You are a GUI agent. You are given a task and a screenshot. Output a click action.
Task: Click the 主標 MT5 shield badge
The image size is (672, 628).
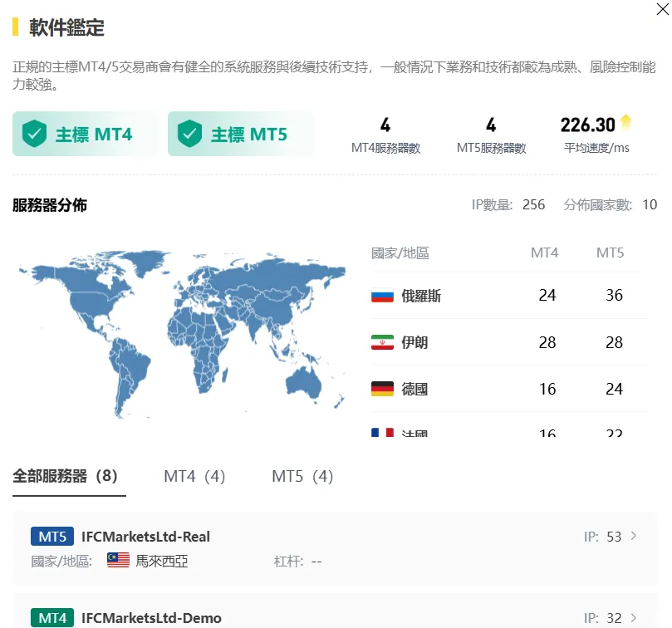pos(241,134)
